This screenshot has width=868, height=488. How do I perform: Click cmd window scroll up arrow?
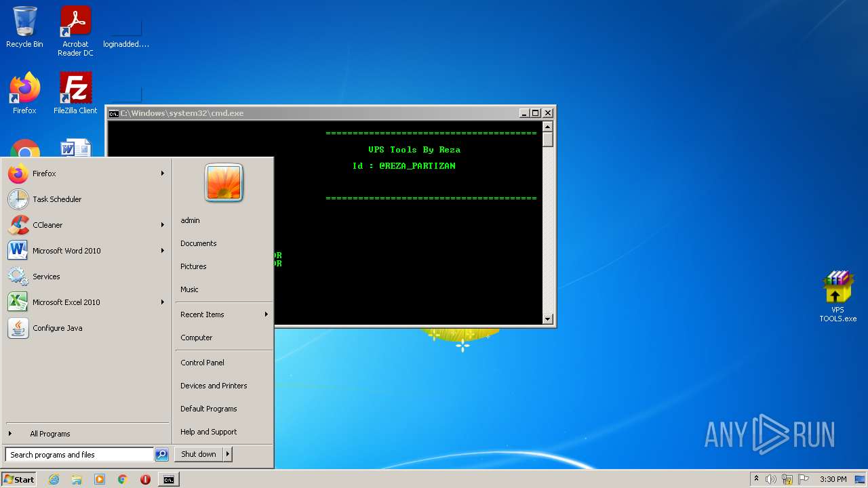click(x=548, y=126)
